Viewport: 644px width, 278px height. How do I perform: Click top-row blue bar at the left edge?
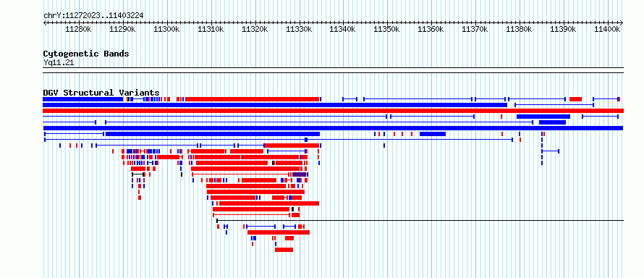[83, 99]
